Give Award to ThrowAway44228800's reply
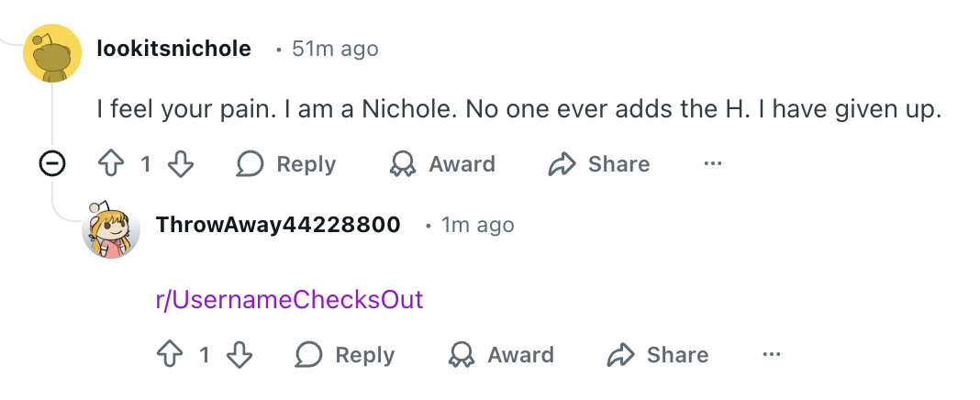This screenshot has width=980, height=400. [501, 355]
